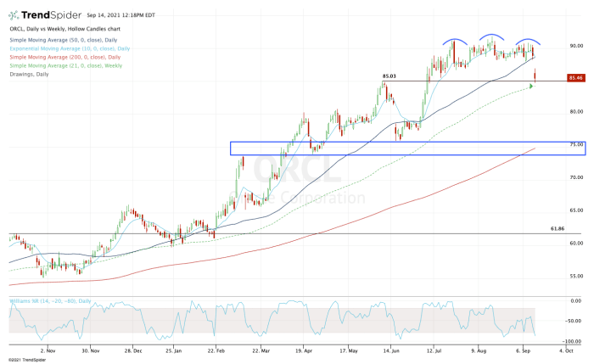Click the 85.03 horizontal level label
Viewport: 594px width, 364px height.
[389, 76]
